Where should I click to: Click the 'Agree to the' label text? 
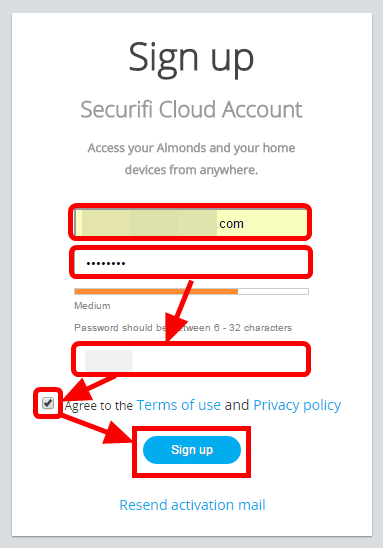tap(99, 406)
